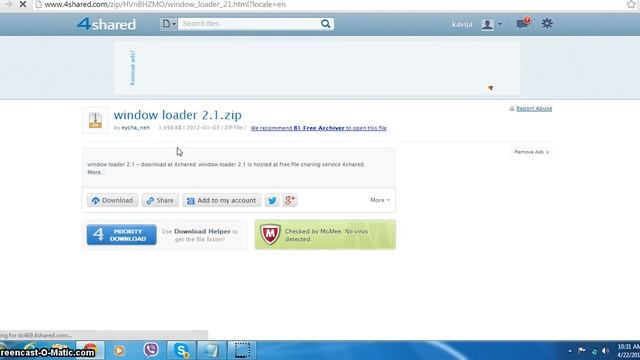Click the Checked by McAfee status text

(326, 235)
